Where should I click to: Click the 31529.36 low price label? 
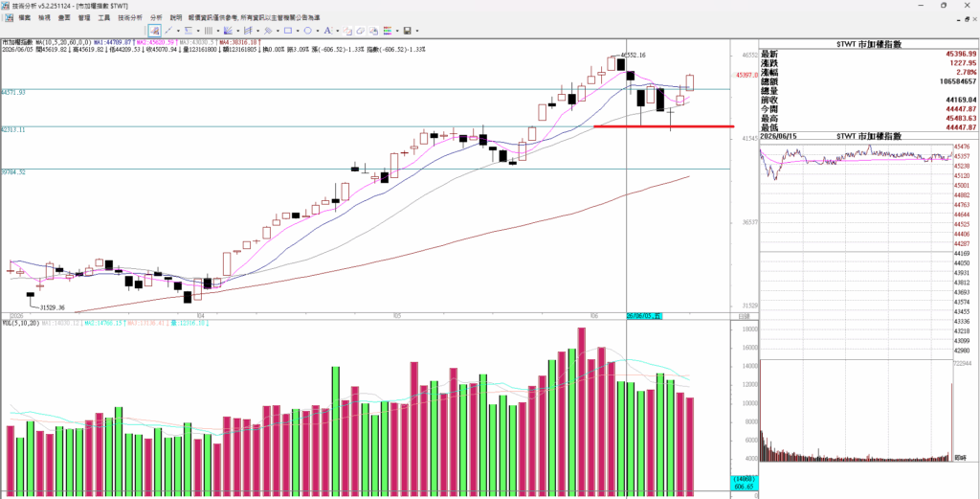pos(52,307)
